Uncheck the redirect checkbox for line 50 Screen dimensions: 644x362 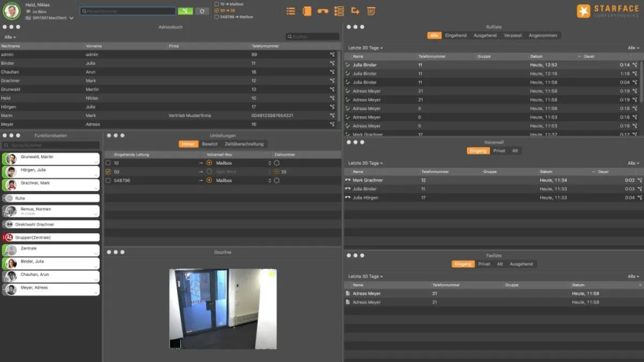[x=108, y=172]
